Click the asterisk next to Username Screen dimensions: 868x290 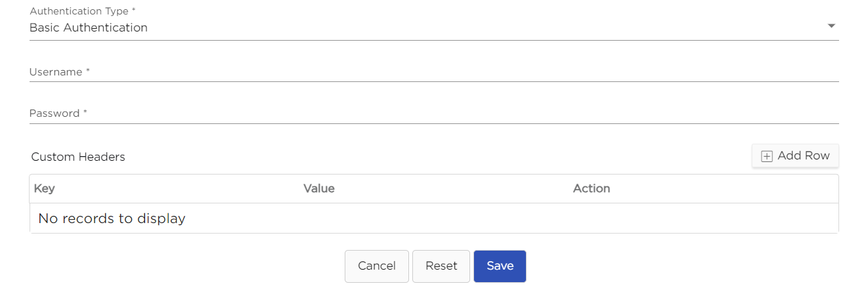88,72
